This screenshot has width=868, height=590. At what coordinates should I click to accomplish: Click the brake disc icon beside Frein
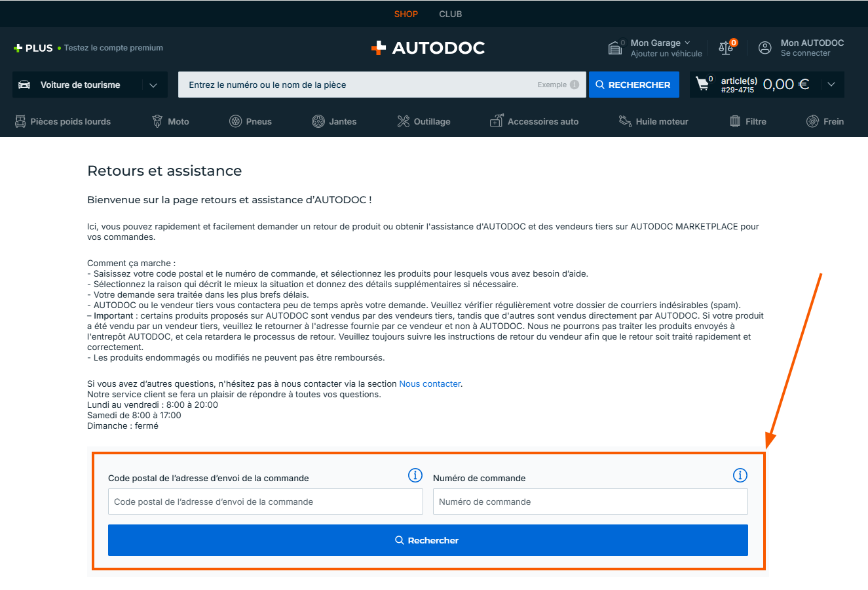(813, 121)
